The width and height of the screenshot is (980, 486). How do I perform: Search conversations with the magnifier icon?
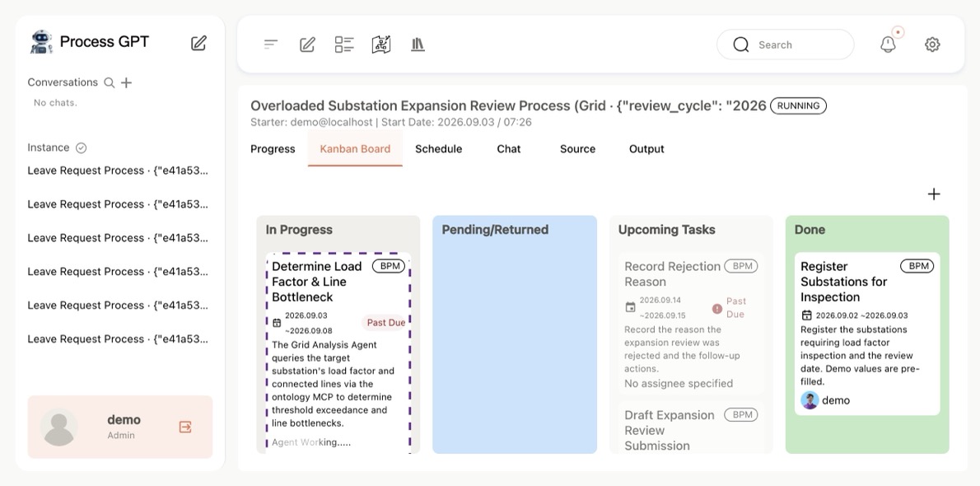click(x=110, y=82)
